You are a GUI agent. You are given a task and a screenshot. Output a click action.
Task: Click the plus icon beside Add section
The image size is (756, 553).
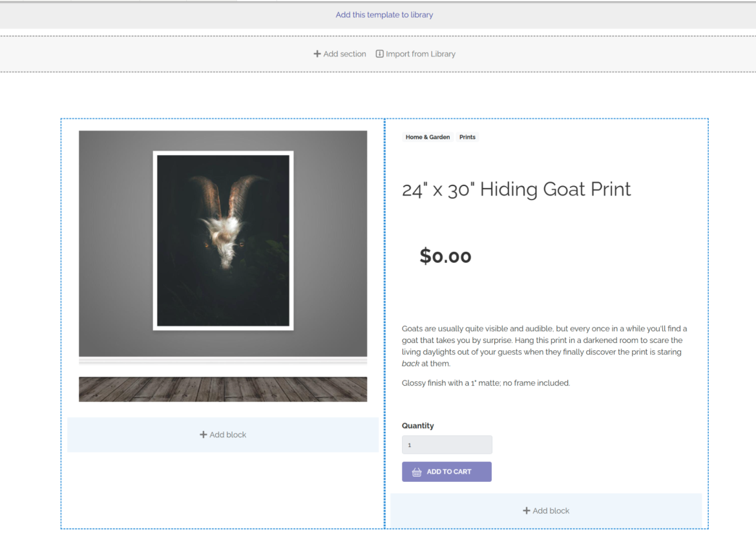tap(317, 54)
